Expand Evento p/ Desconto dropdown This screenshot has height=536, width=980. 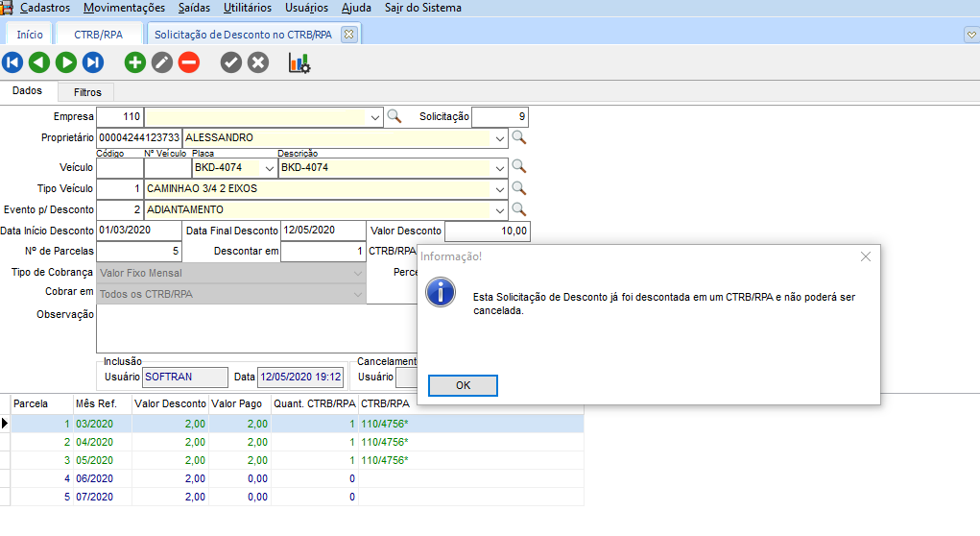(x=499, y=209)
